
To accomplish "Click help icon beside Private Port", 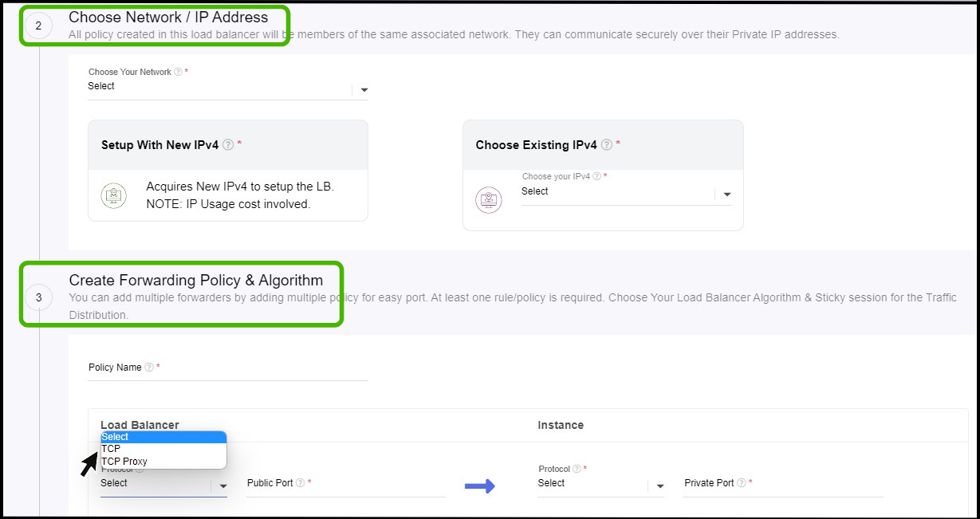I will click(x=742, y=483).
